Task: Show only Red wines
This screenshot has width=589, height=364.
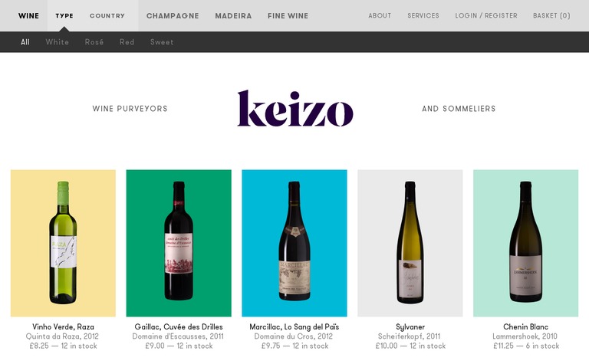Action: [x=127, y=42]
